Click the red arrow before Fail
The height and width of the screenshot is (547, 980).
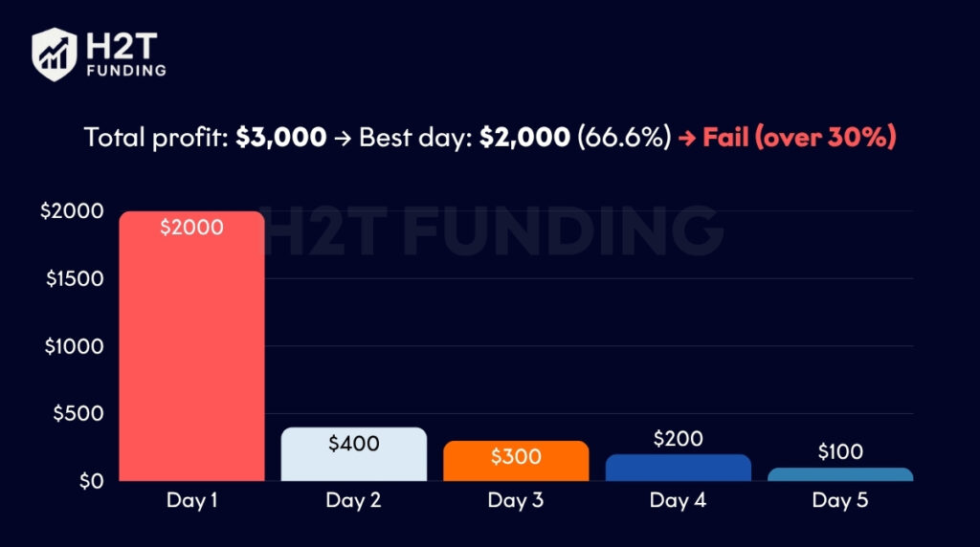687,138
